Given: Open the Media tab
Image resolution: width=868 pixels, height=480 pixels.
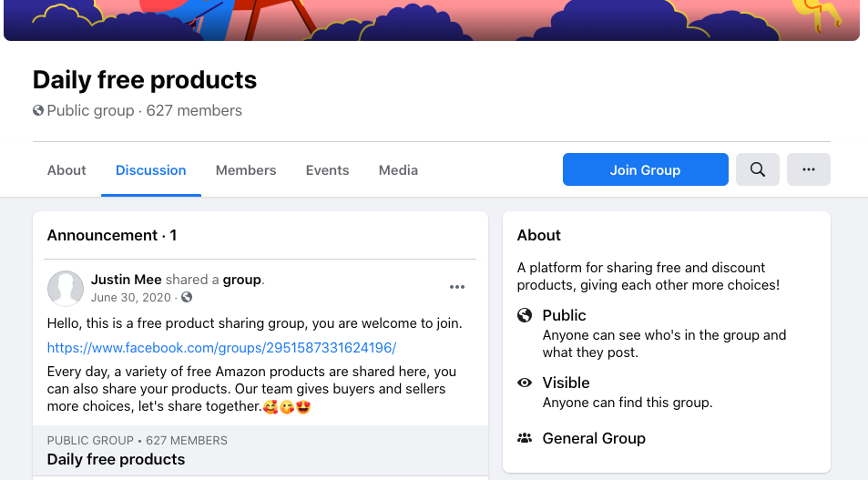Looking at the screenshot, I should (x=398, y=170).
